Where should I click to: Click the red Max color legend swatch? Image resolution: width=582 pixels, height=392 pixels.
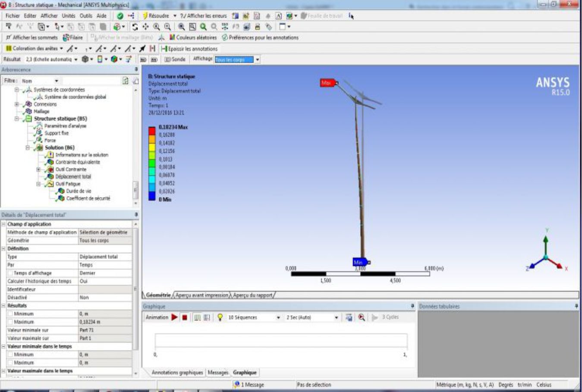pos(152,131)
